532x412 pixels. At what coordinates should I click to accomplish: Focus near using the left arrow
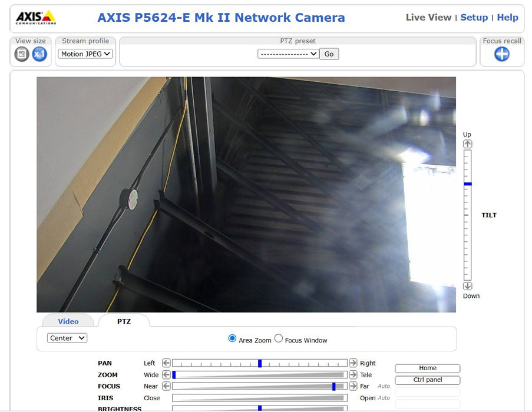tap(166, 386)
